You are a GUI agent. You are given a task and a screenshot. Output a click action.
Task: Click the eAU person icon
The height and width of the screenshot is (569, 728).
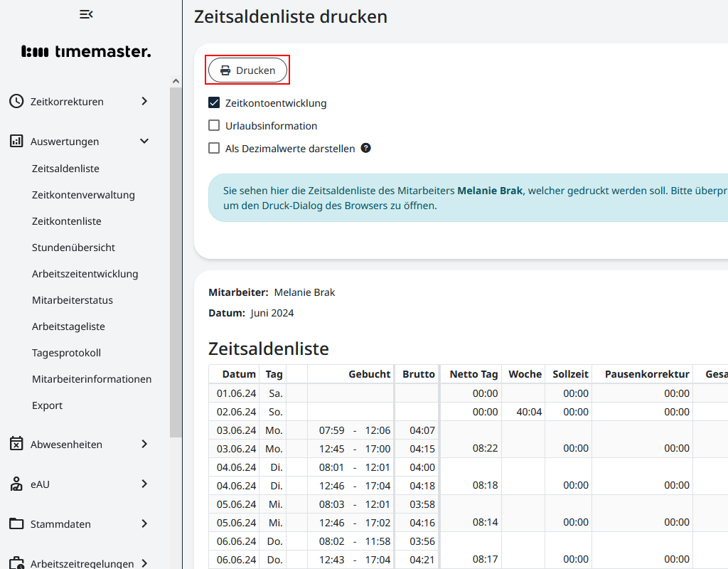click(16, 484)
